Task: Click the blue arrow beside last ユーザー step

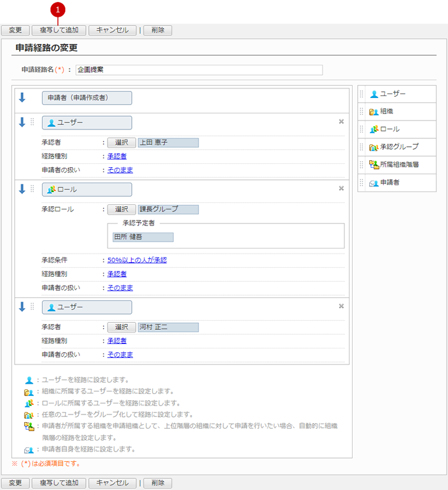Action: [22, 307]
